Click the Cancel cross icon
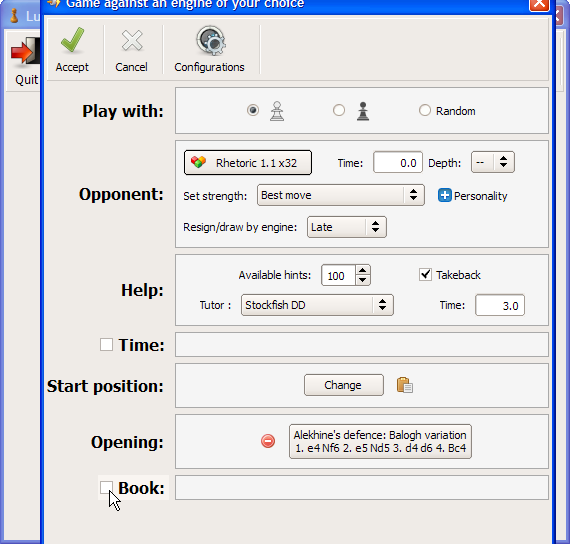The height and width of the screenshot is (544, 570). (132, 40)
